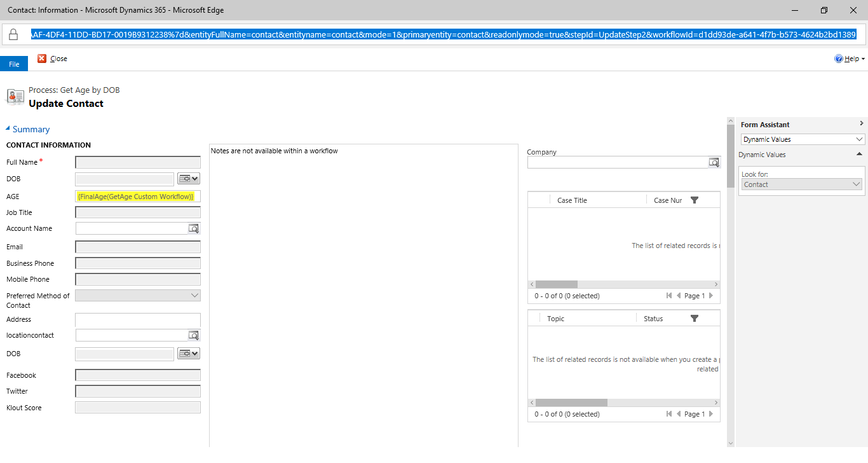Click the Mobile Phone field

tap(138, 279)
